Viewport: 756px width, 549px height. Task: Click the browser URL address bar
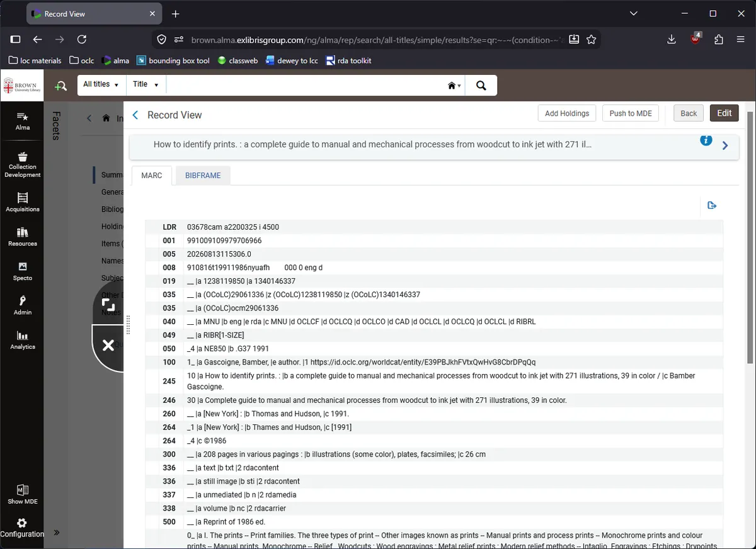click(x=377, y=40)
